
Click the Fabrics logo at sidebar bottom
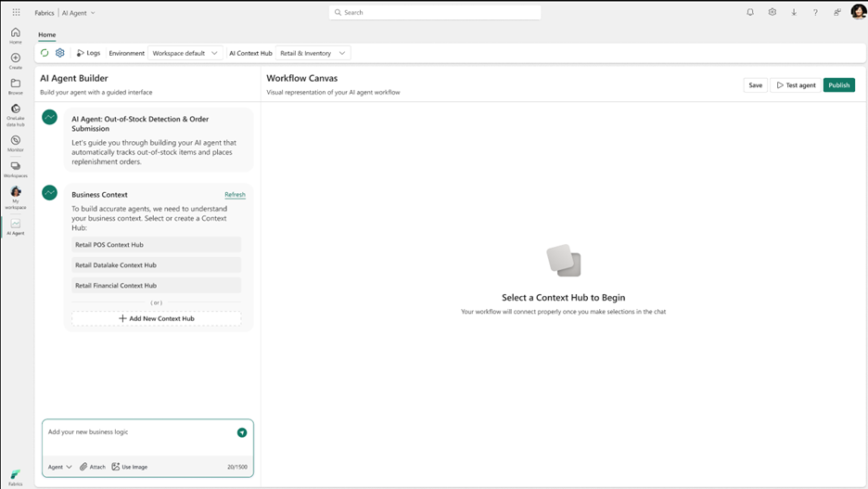(16, 478)
